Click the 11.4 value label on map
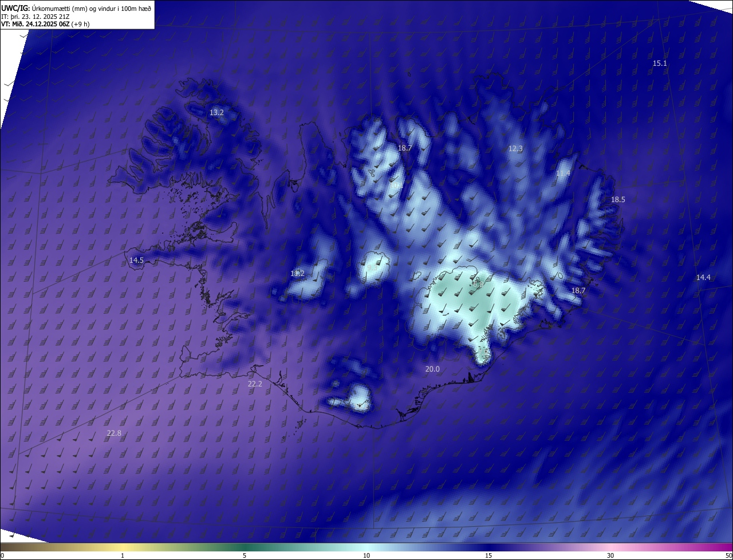 (x=563, y=173)
